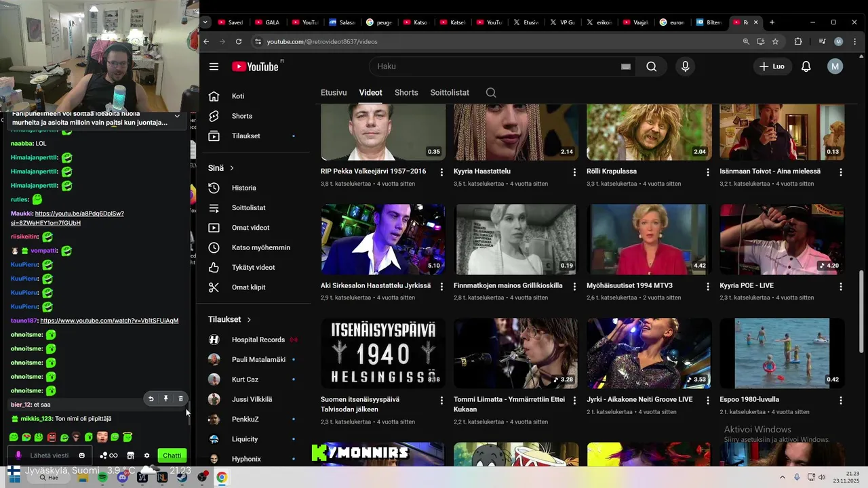Switch to the Soittolistat channel tab
Screen dimensions: 868x488
click(450, 93)
